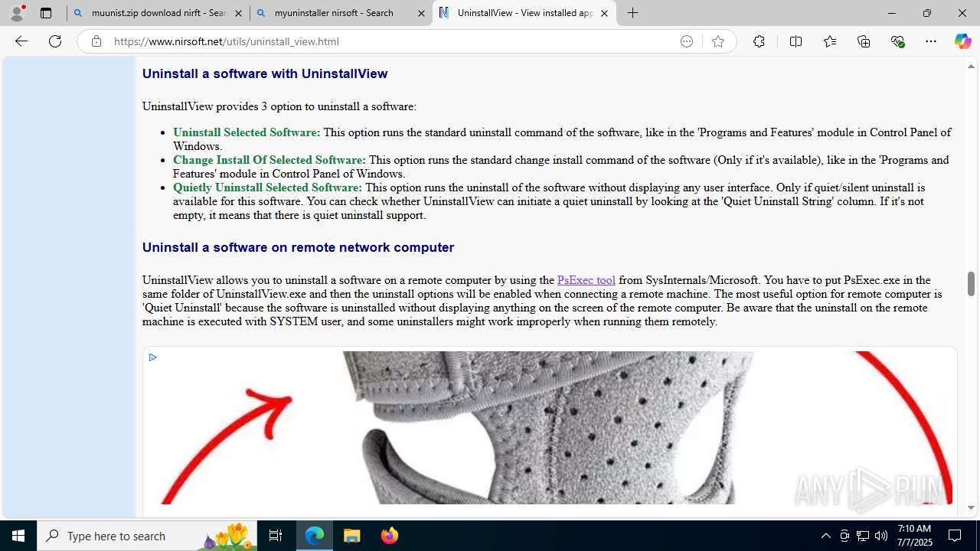Enable split screen view
Image resolution: width=980 pixels, height=551 pixels.
(795, 41)
